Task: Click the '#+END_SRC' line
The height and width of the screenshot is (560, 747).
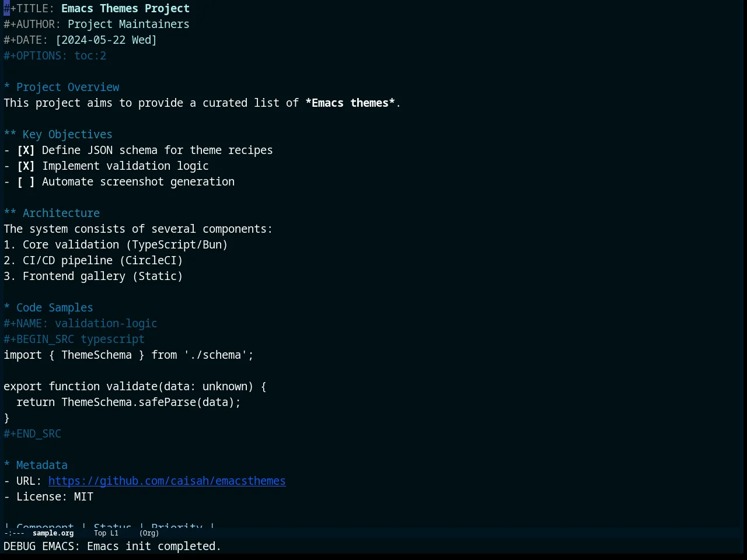Action: 32,433
